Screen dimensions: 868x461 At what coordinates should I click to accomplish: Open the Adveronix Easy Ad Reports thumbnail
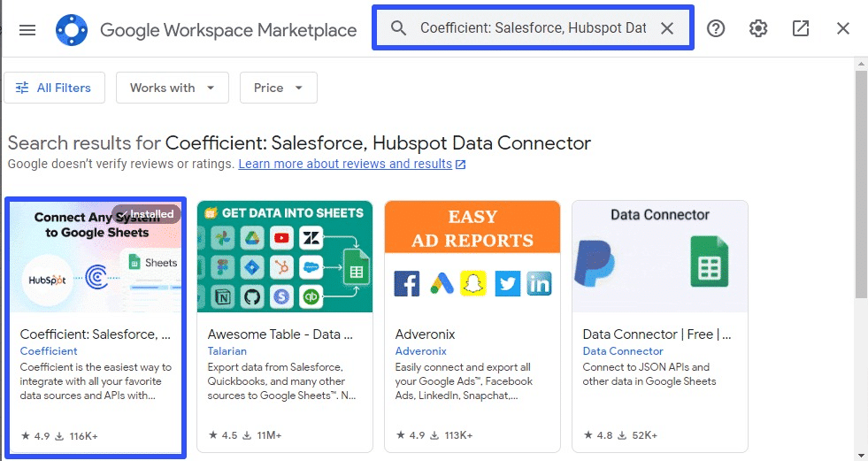pos(472,257)
